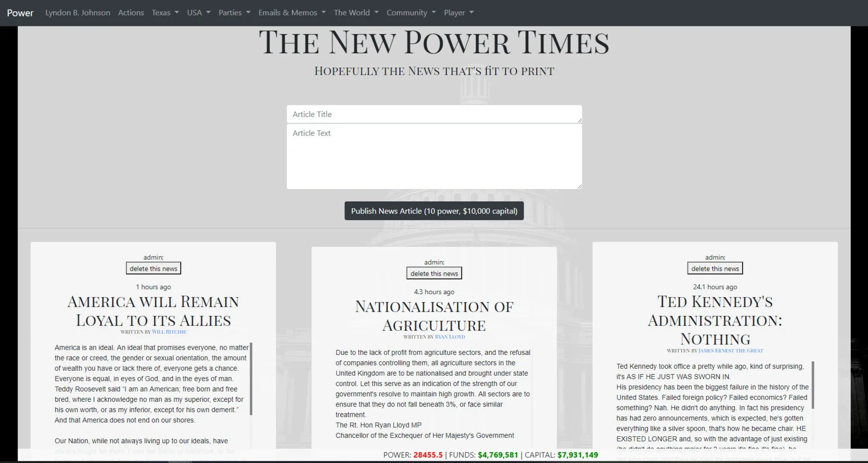Open author Will Ritchie's profile
The image size is (868, 463).
[x=169, y=332]
